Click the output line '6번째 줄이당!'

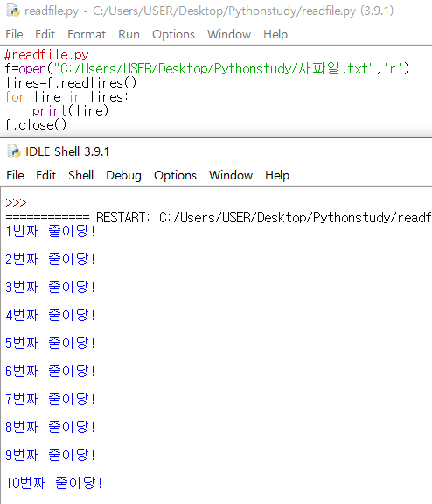[51, 371]
